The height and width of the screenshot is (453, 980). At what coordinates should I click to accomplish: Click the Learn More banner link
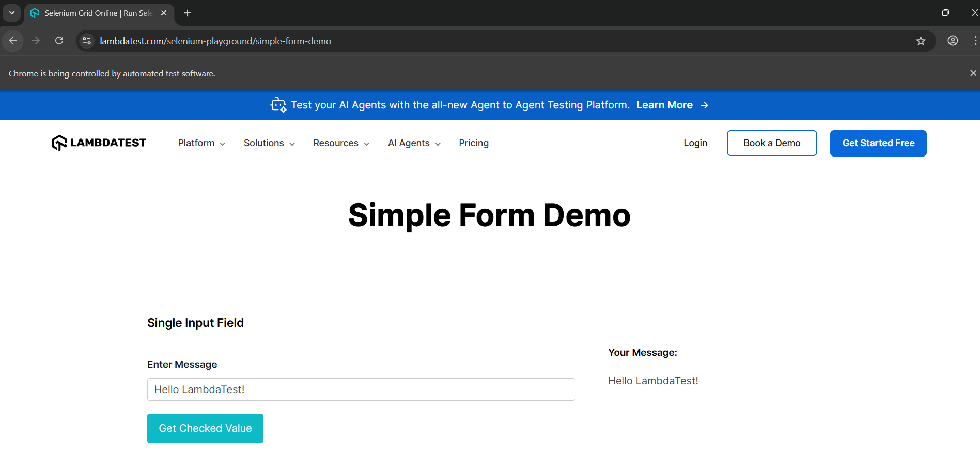(664, 105)
